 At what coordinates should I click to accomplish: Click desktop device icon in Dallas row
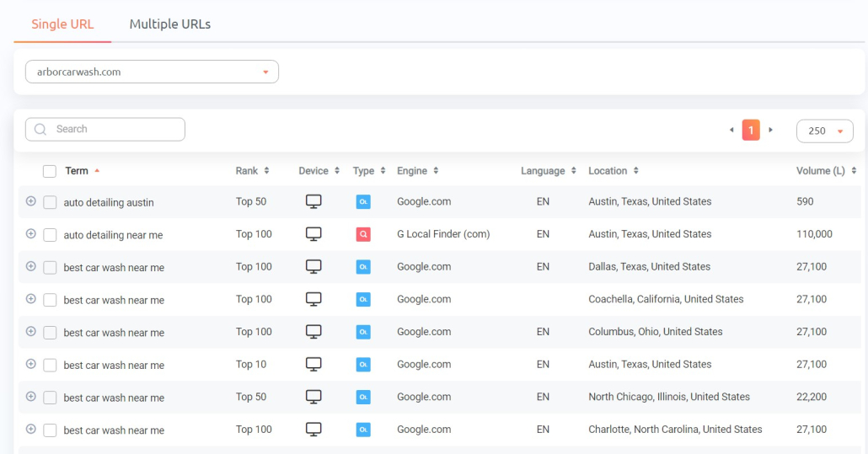(313, 267)
